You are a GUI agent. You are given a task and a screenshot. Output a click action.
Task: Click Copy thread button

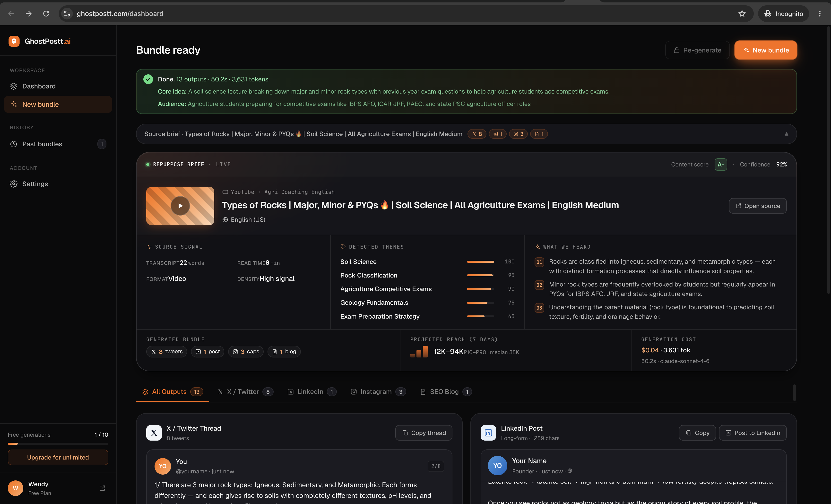click(x=424, y=433)
